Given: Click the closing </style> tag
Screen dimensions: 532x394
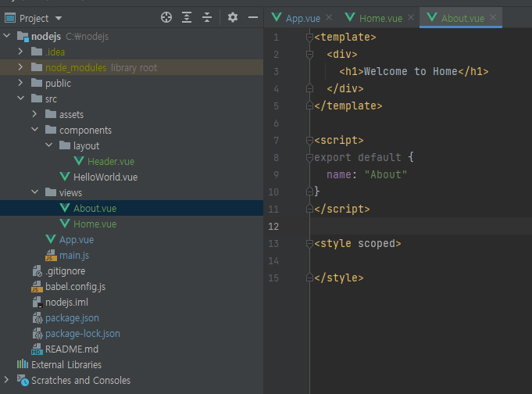Looking at the screenshot, I should click(339, 278).
